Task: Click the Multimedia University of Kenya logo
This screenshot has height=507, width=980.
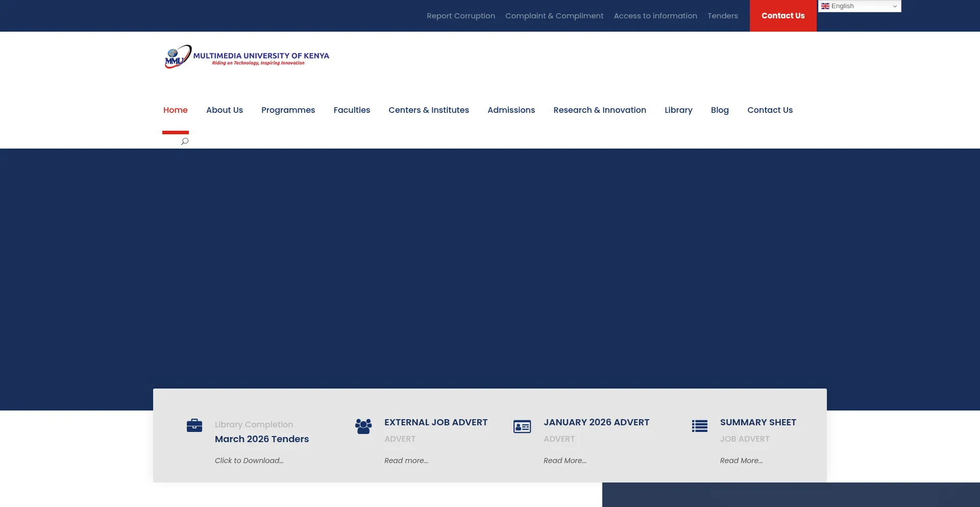Action: coord(247,57)
